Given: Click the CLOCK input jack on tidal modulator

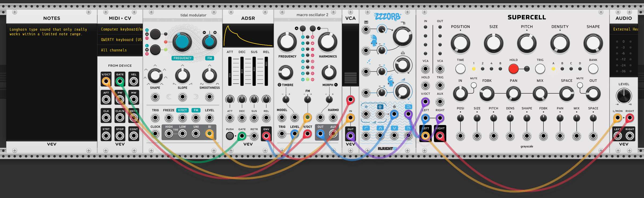Looking at the screenshot, I should click(x=155, y=134).
